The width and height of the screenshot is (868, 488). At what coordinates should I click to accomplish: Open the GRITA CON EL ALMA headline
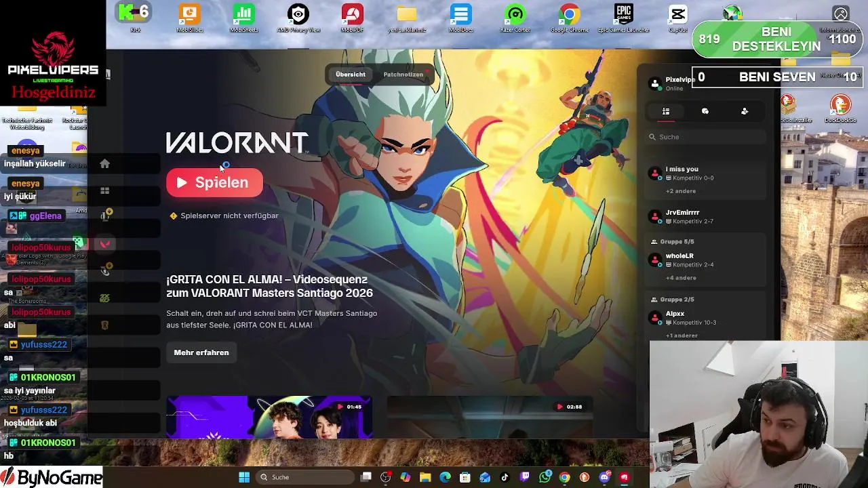coord(269,286)
